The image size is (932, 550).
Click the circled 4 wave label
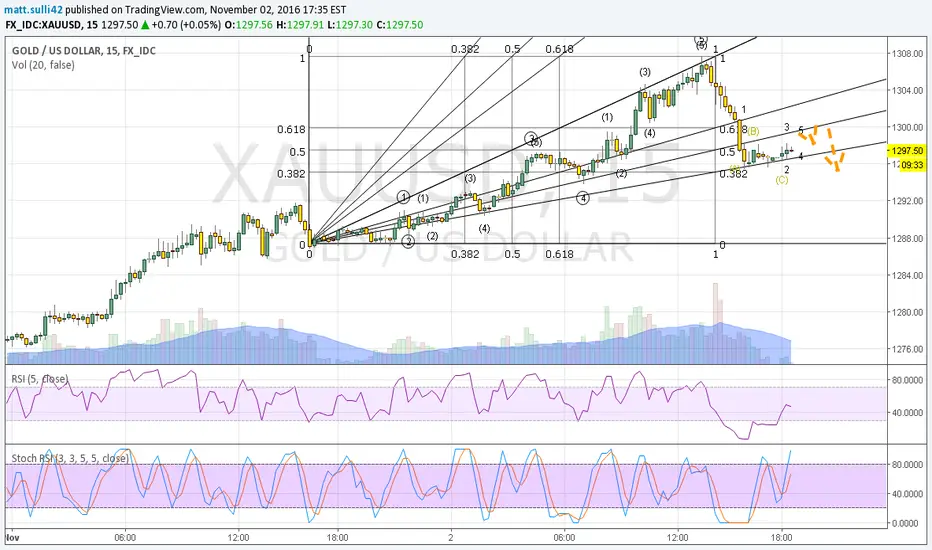[x=583, y=198]
